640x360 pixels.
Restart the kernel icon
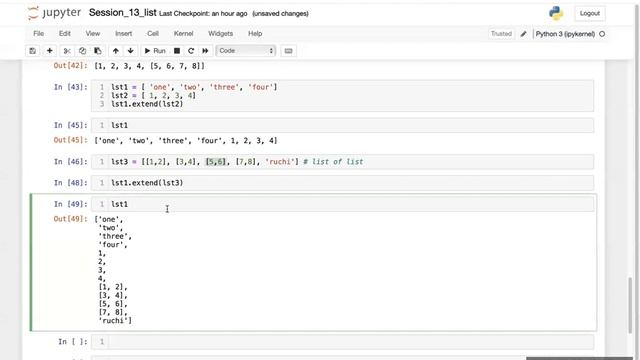[x=191, y=51]
